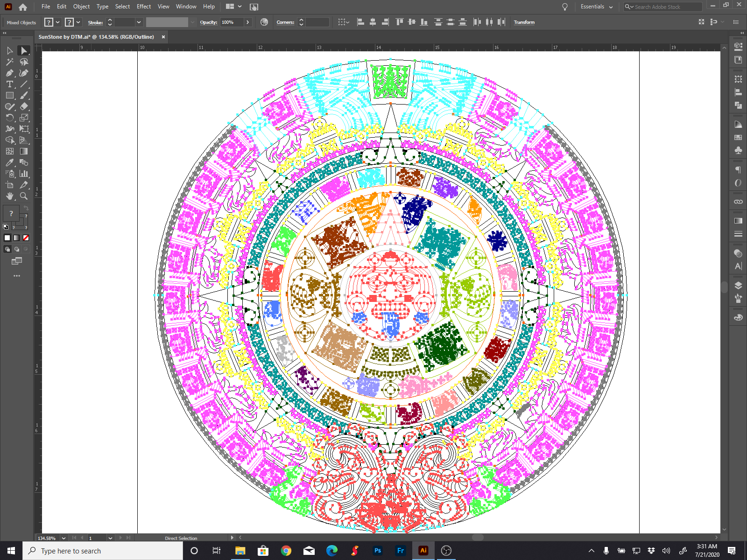This screenshot has height=560, width=747.
Task: Select the Paintbrush tool
Action: click(x=24, y=95)
